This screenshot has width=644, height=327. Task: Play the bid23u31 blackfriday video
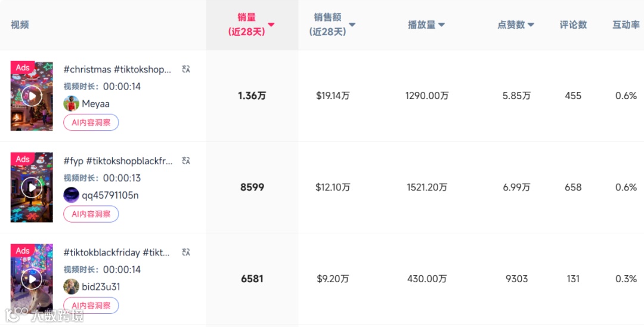click(x=32, y=279)
